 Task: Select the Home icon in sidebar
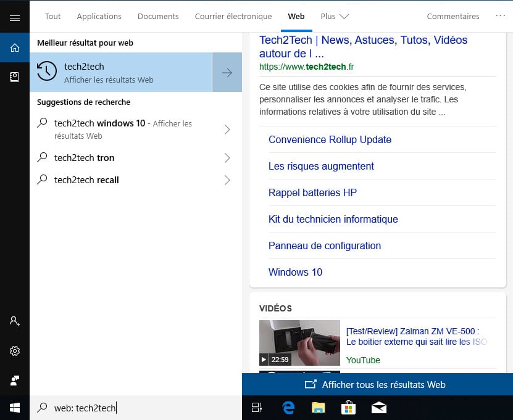point(15,47)
